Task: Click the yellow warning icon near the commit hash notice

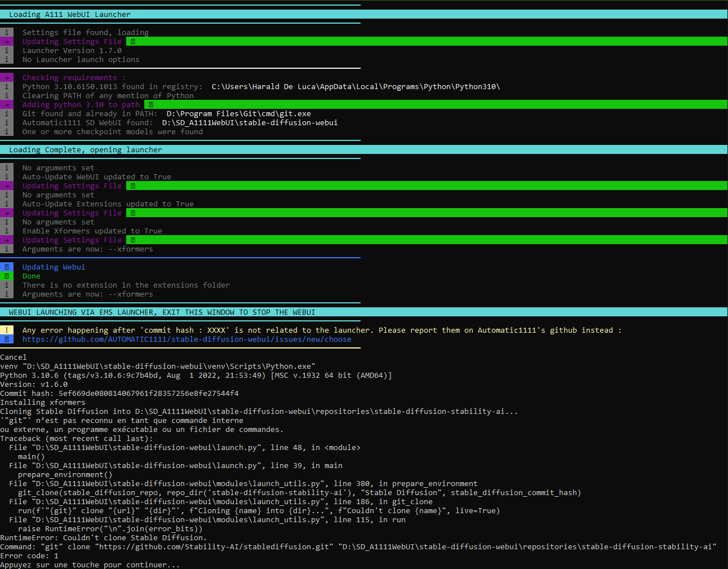Action: [7, 330]
